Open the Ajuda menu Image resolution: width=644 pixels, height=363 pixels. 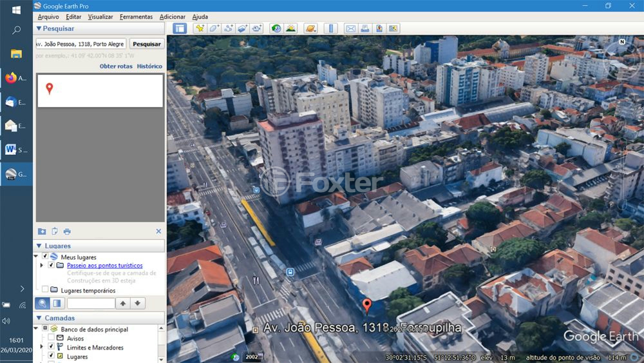[x=200, y=17]
